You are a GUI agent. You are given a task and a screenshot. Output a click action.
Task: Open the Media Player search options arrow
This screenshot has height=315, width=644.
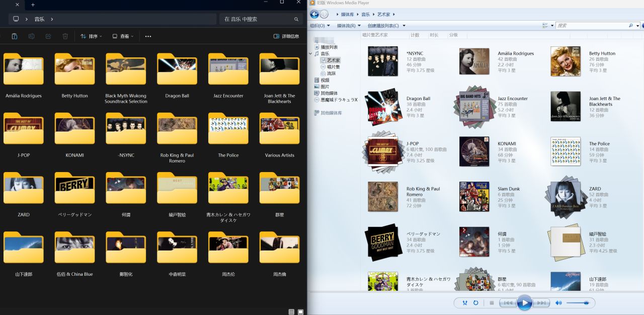637,25
